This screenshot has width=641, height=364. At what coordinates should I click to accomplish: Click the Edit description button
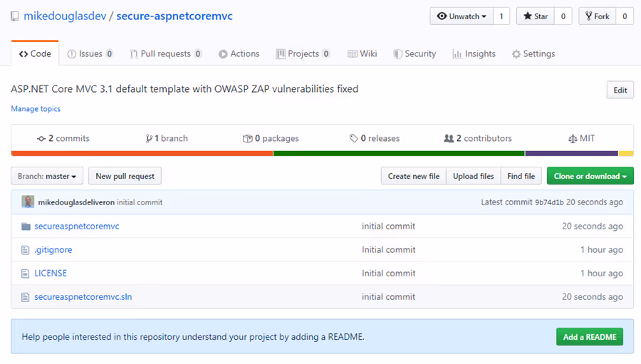tap(620, 90)
